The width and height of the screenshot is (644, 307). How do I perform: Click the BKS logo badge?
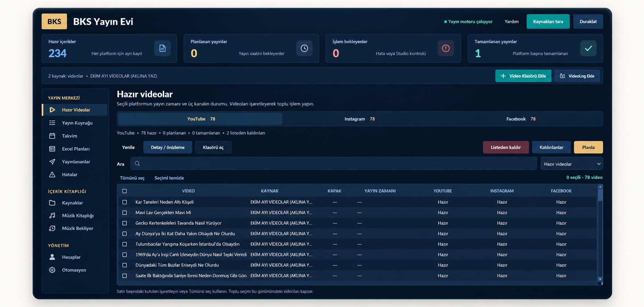click(x=54, y=21)
